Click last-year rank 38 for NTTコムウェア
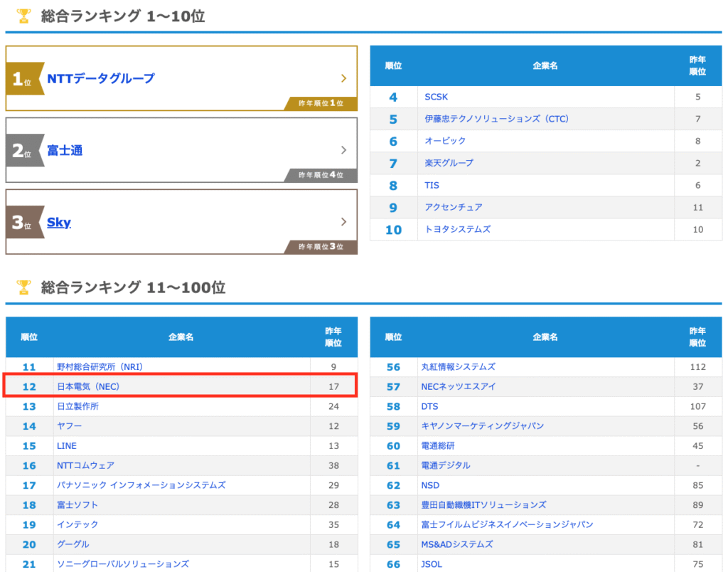The height and width of the screenshot is (572, 728). (x=334, y=465)
